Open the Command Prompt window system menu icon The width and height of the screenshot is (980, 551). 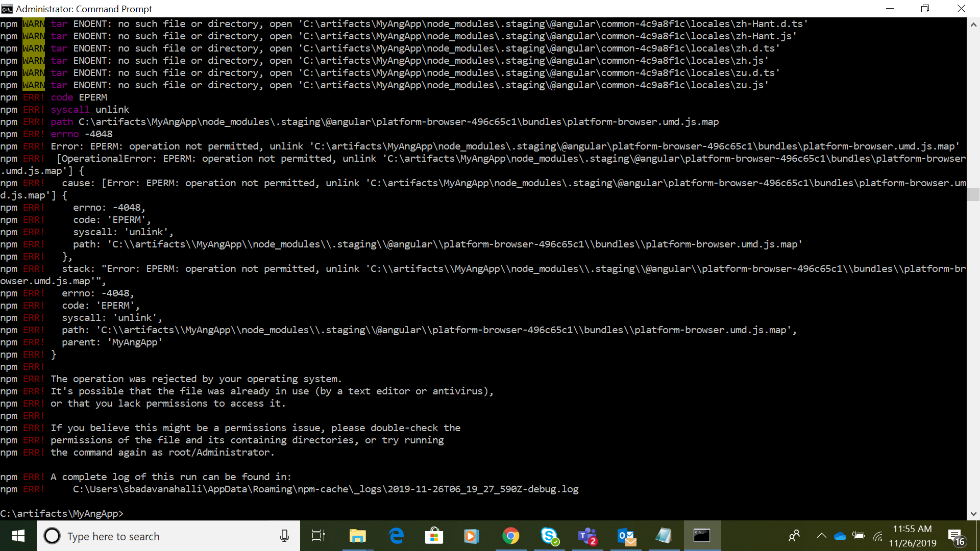click(7, 9)
